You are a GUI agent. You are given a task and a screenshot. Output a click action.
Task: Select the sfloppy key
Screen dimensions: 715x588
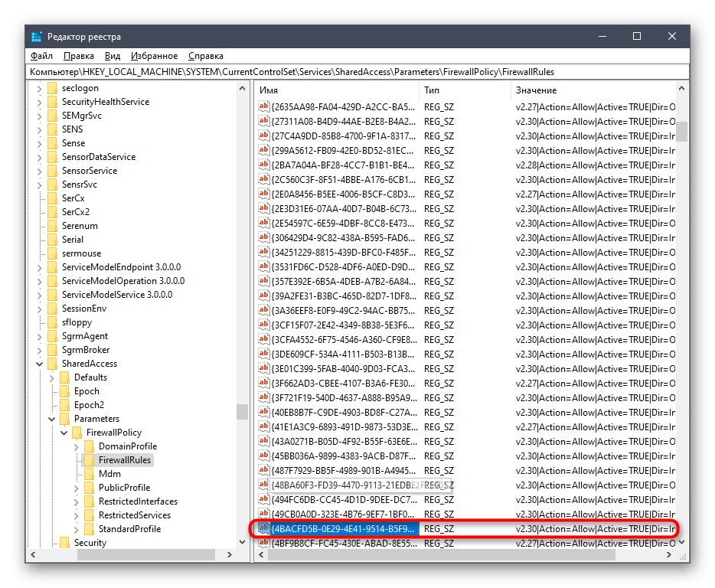click(x=77, y=322)
